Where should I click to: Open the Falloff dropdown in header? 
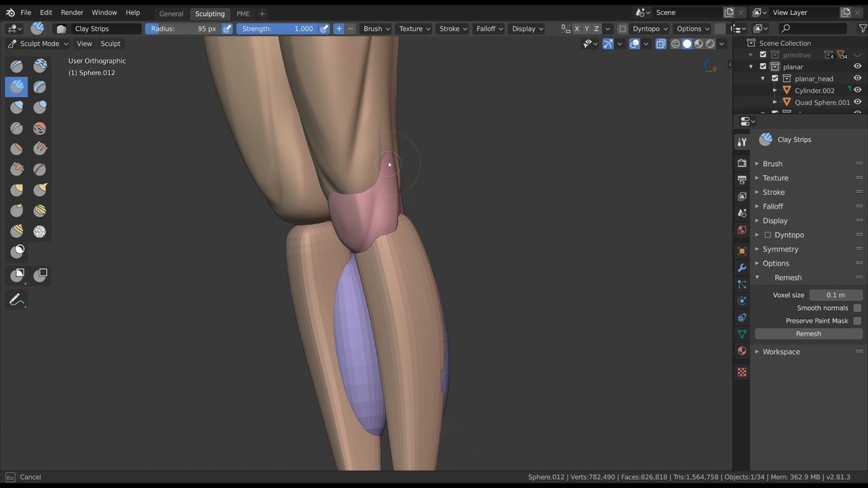pos(489,28)
